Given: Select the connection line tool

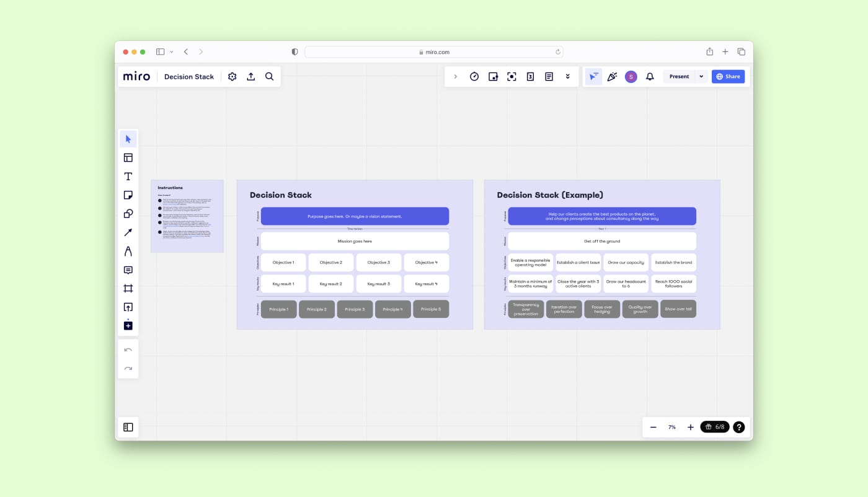Looking at the screenshot, I should click(x=128, y=231).
